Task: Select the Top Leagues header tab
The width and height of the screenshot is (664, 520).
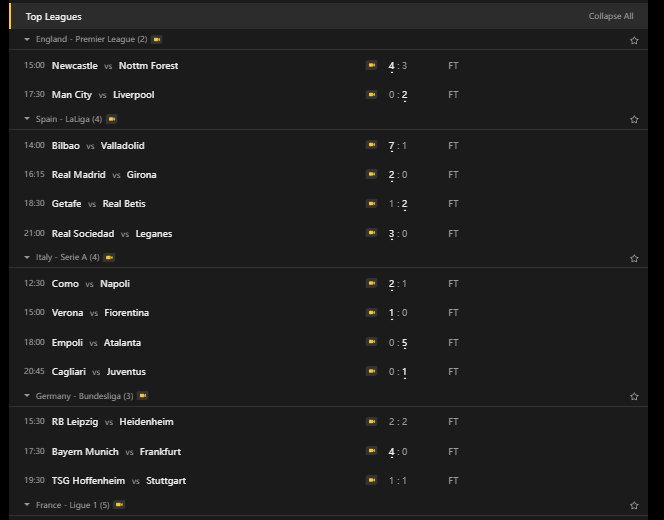Action: [54, 16]
